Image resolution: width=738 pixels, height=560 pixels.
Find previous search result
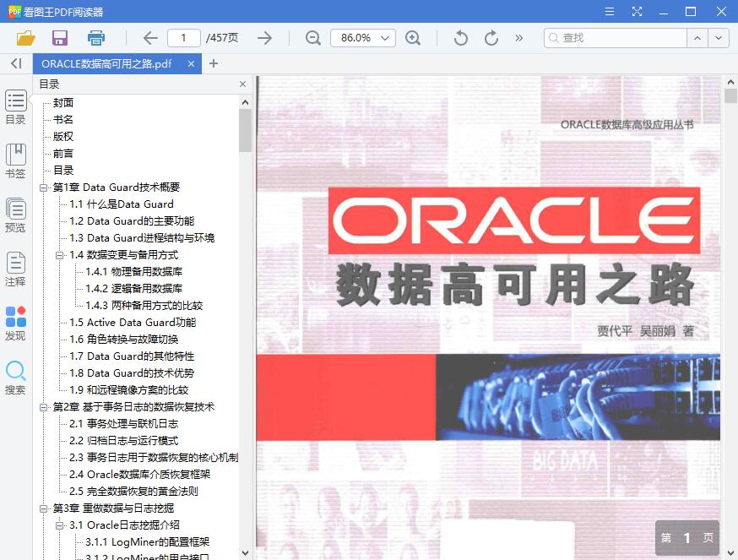coord(697,38)
